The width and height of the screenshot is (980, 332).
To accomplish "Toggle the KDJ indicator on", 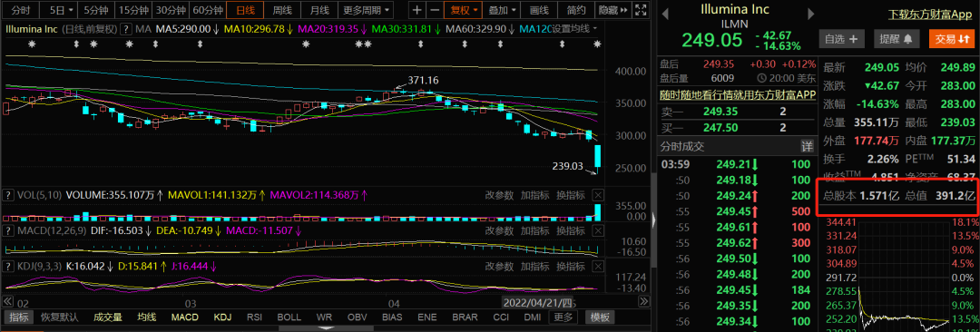I will [222, 317].
